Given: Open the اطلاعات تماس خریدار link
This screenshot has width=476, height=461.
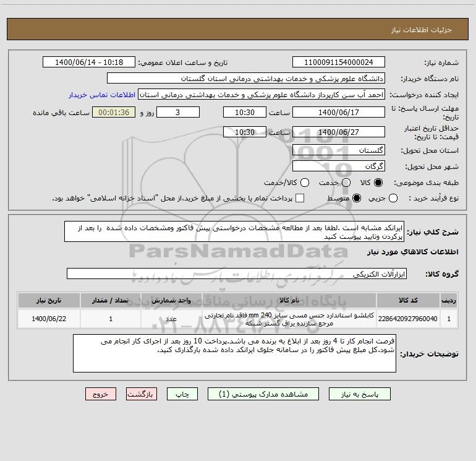Looking at the screenshot, I should pos(102,95).
